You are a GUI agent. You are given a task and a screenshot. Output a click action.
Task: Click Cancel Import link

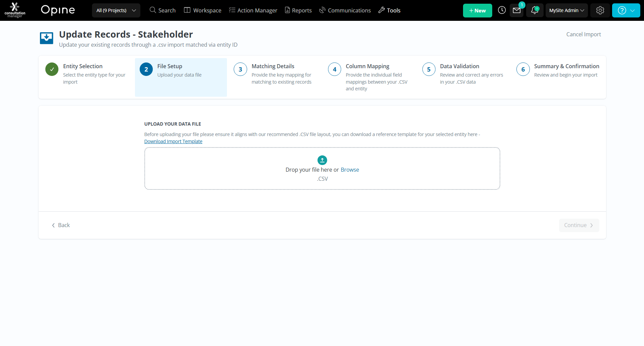tap(584, 34)
